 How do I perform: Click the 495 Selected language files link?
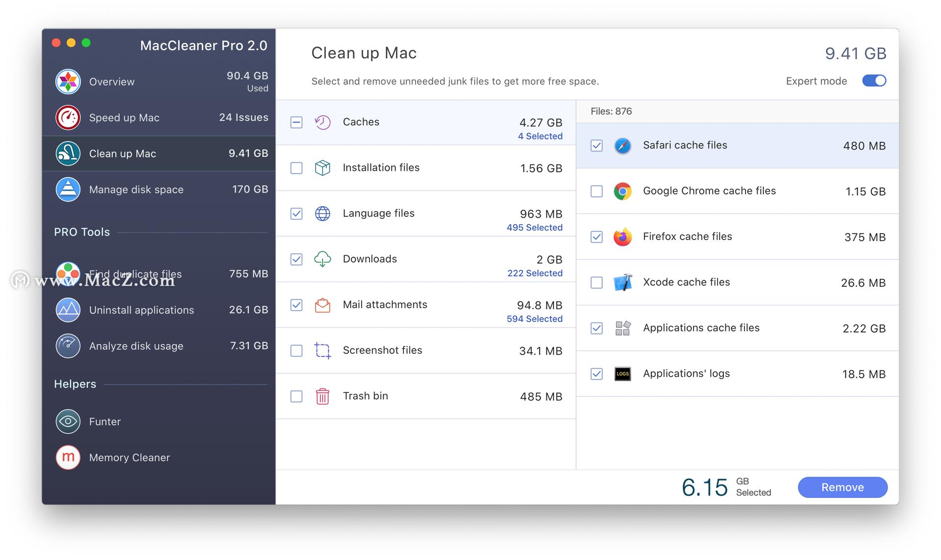pos(534,227)
